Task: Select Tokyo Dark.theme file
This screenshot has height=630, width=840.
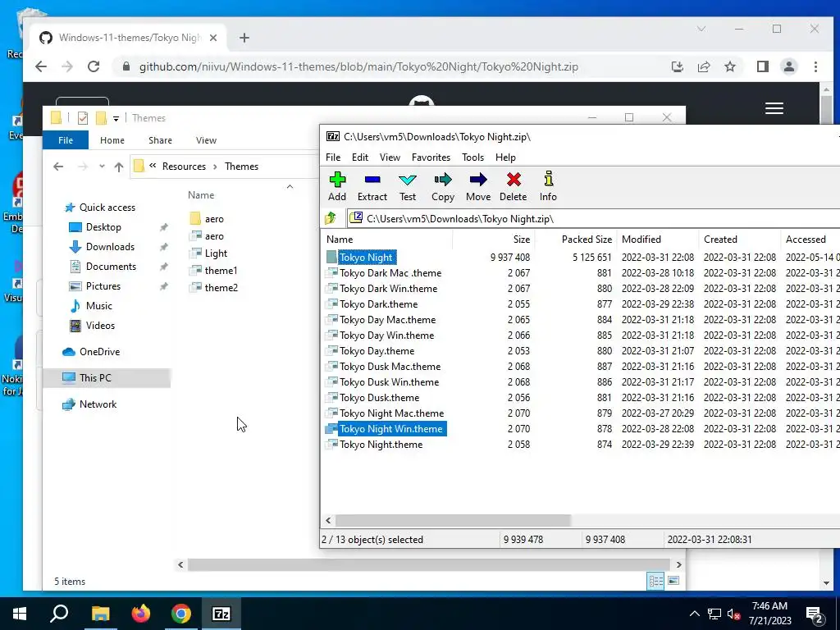Action: tap(378, 304)
